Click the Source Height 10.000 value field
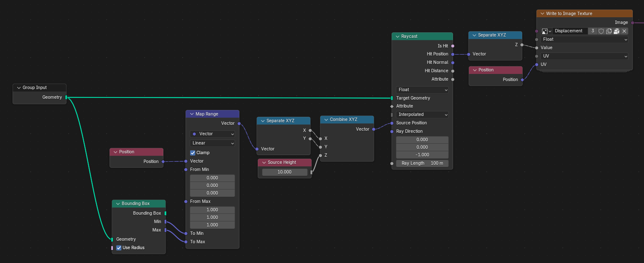Viewport: 644px width, 263px height. click(x=285, y=172)
